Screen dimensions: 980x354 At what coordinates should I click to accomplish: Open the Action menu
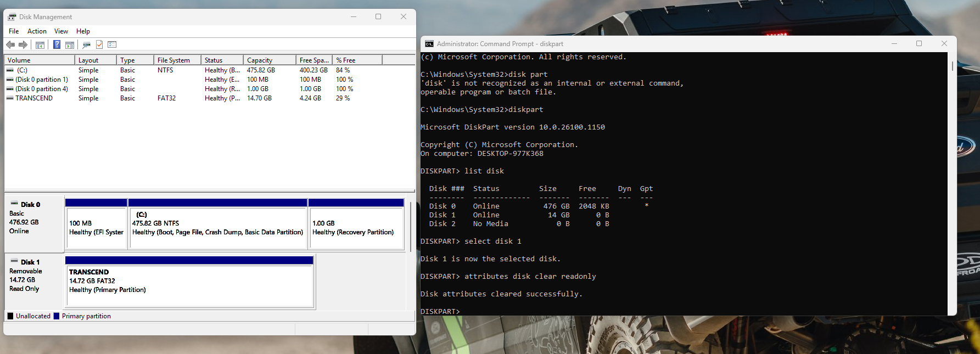(37, 31)
